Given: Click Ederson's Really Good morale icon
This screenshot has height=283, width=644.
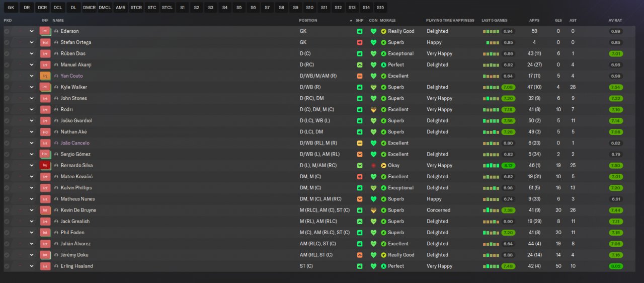Looking at the screenshot, I should (x=383, y=31).
